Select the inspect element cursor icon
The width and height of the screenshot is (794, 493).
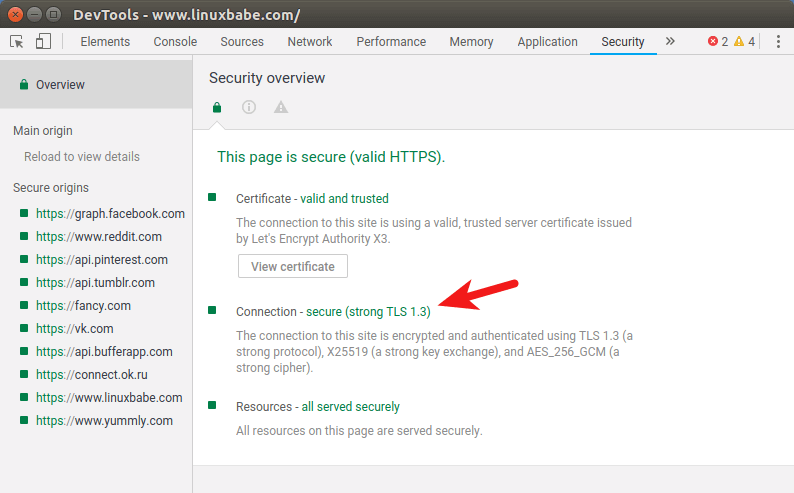click(x=17, y=41)
